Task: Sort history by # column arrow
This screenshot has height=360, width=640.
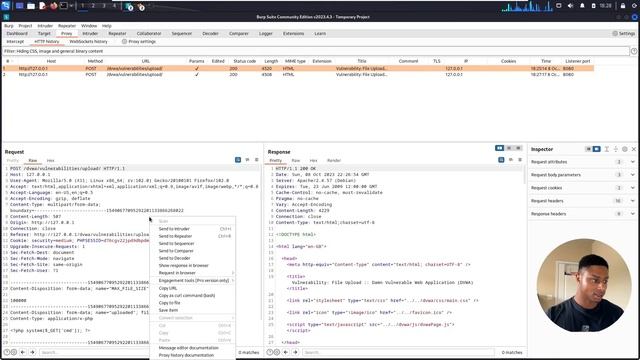Action: pos(12,61)
